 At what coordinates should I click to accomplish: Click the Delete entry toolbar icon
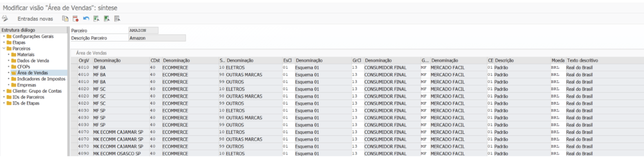(x=76, y=18)
